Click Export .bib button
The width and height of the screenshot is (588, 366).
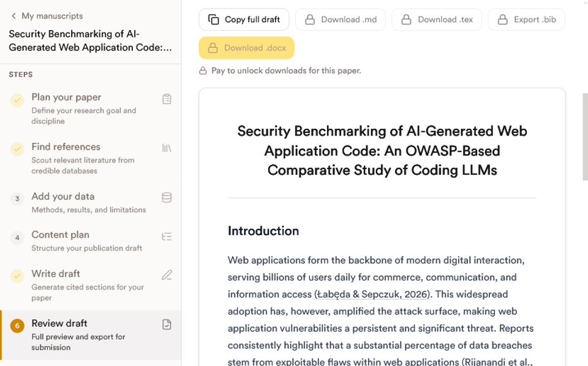click(x=527, y=20)
